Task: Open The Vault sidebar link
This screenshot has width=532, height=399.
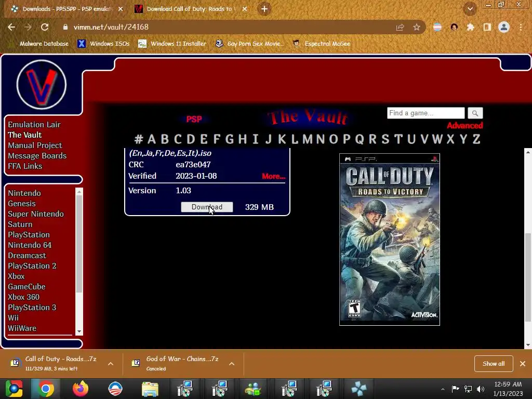Action: pyautogui.click(x=25, y=135)
